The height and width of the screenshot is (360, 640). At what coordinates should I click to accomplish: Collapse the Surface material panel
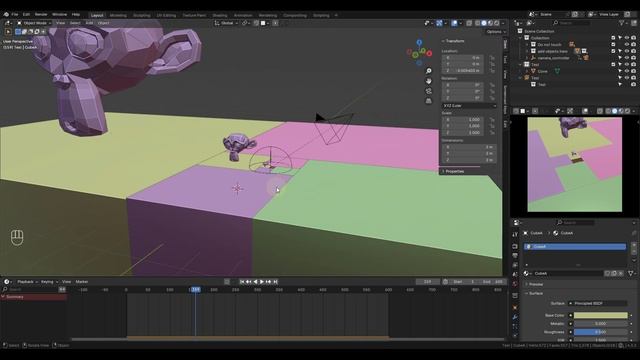536,293
